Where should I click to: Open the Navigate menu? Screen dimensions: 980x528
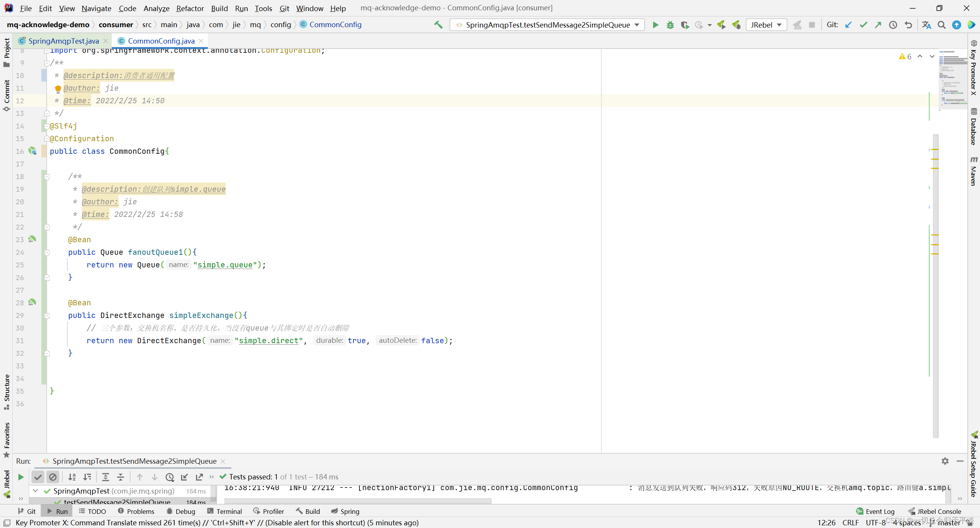pyautogui.click(x=96, y=8)
